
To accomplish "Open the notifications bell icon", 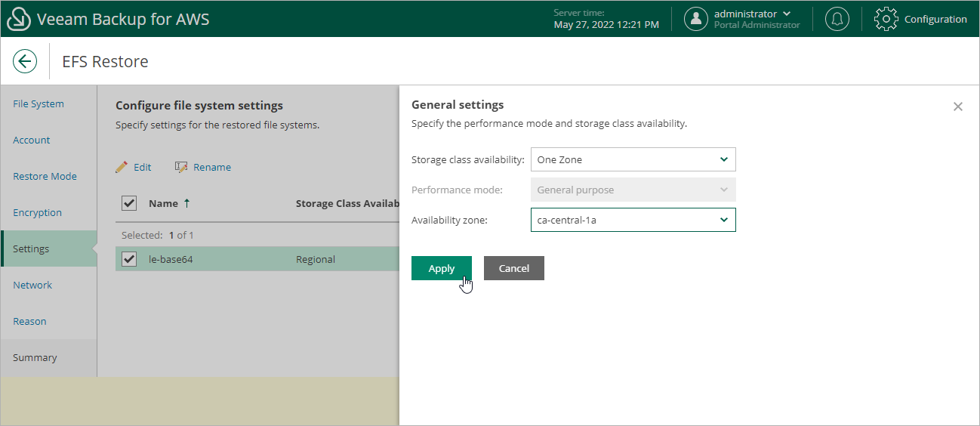I will tap(837, 20).
